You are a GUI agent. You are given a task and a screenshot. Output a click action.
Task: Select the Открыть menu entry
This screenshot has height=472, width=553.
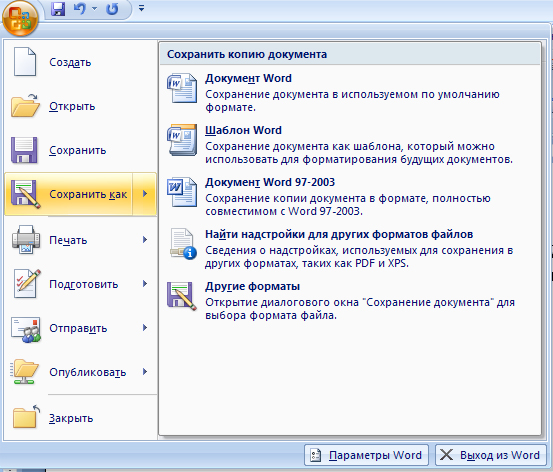(x=81, y=106)
